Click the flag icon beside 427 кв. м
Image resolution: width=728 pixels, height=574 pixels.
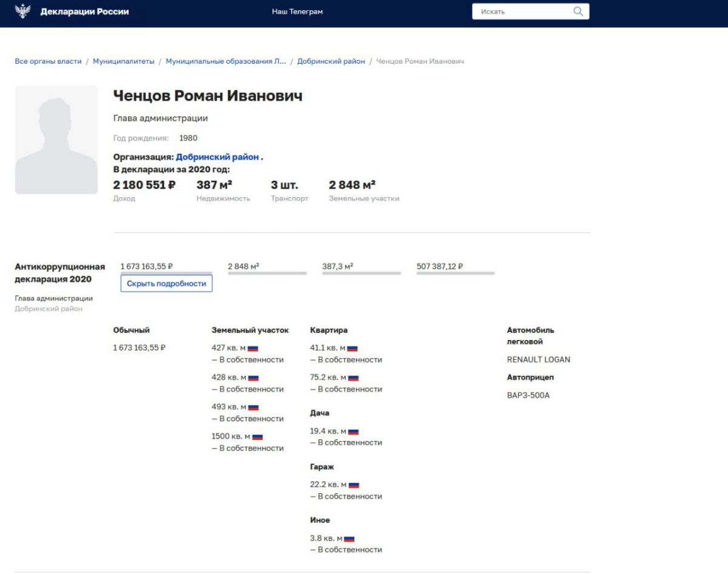click(253, 348)
